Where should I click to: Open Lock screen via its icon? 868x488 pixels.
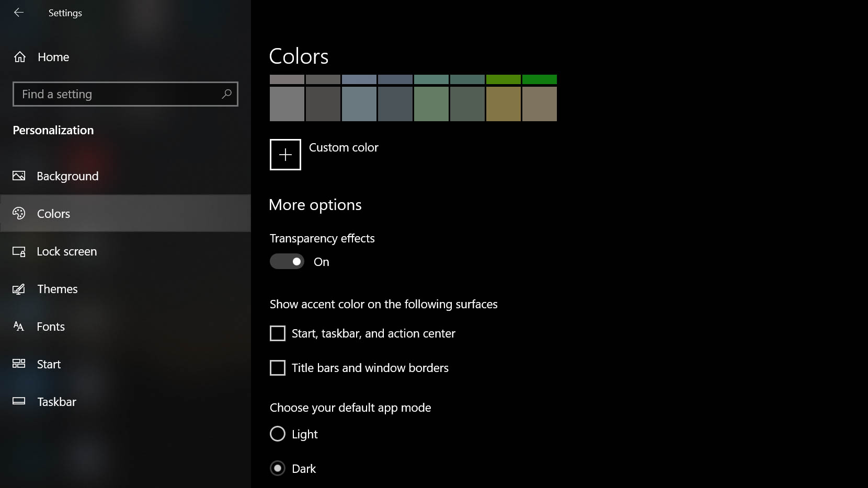pos(19,251)
